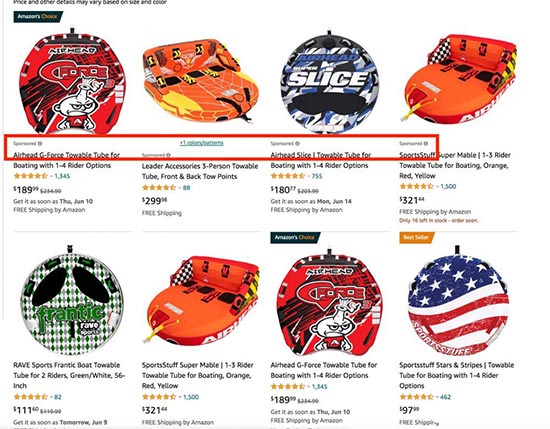Click the Sponsored info icon under Airhead G-Force
Image resolution: width=550 pixels, height=429 pixels.
(x=40, y=143)
